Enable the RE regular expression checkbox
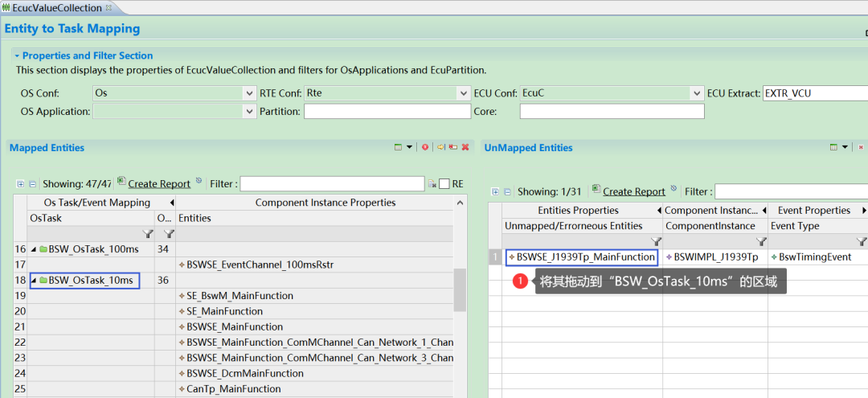Screen dimensions: 868x398 click(444, 184)
